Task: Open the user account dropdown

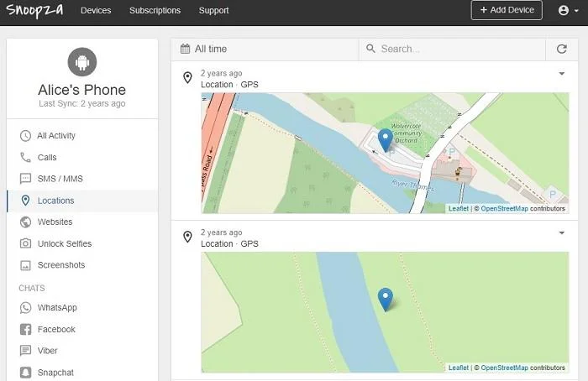Action: point(568,10)
